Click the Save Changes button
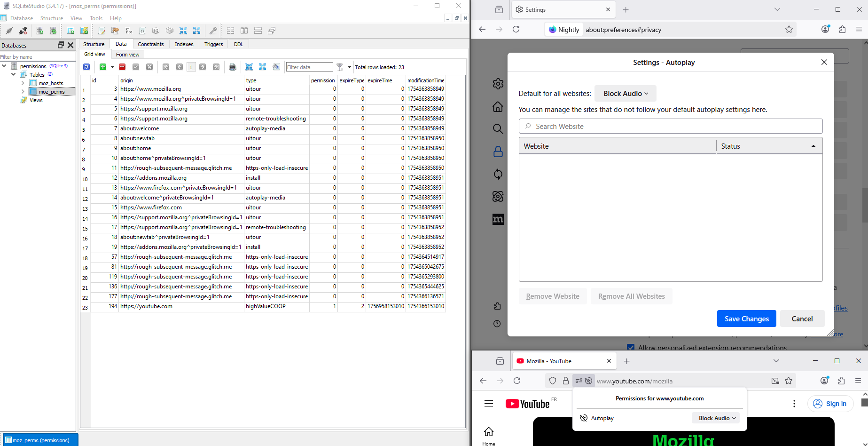The width and height of the screenshot is (868, 446). 746,319
